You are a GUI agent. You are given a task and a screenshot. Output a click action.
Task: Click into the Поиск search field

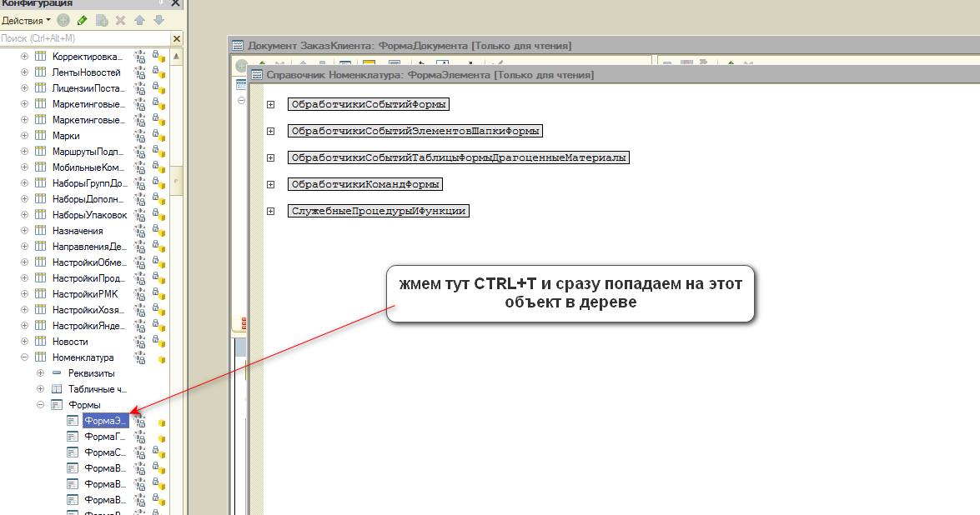click(x=83, y=38)
